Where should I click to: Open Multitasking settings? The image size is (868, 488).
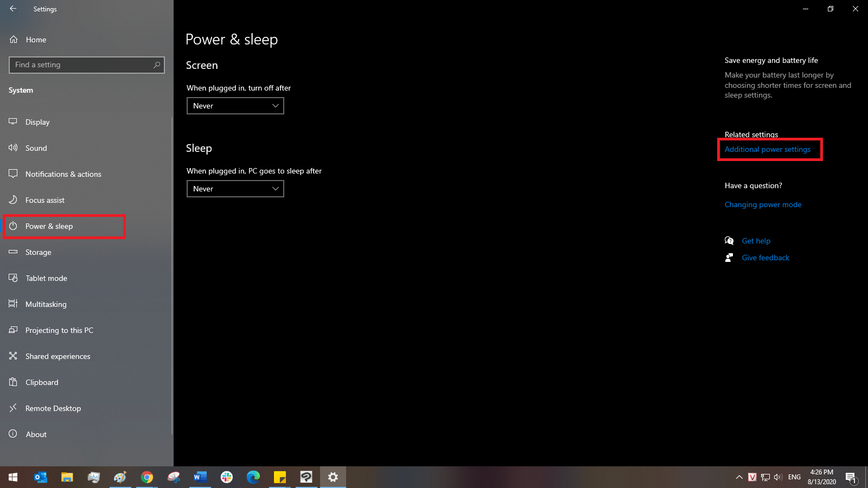87,304
